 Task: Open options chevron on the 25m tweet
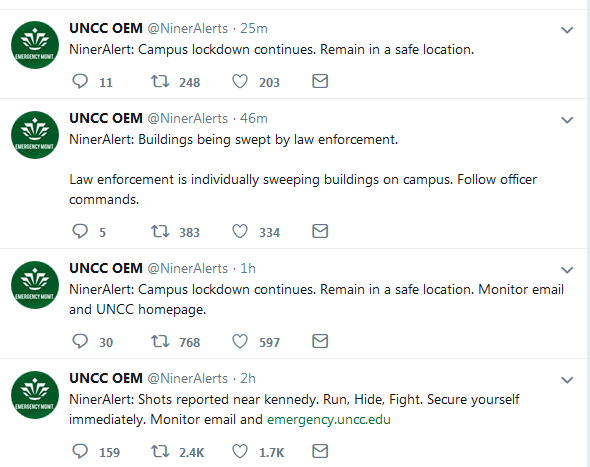pos(567,30)
